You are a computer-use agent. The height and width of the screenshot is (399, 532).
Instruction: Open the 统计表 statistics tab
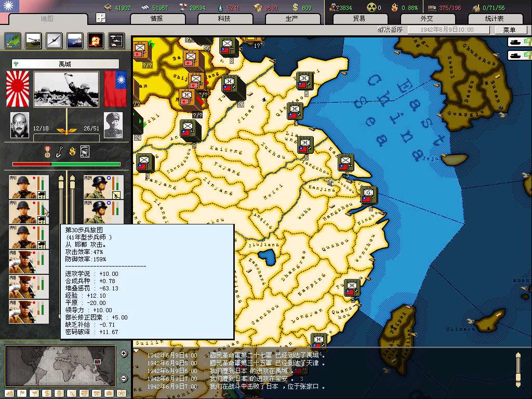pyautogui.click(x=495, y=18)
